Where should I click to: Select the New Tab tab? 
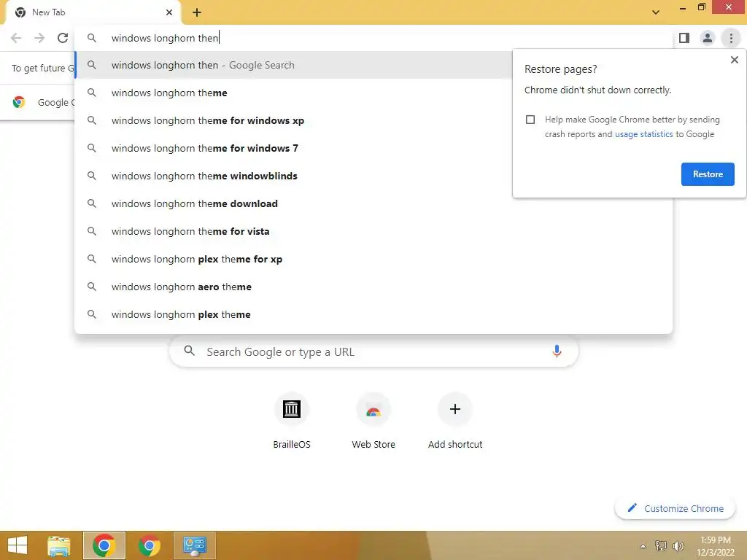93,12
